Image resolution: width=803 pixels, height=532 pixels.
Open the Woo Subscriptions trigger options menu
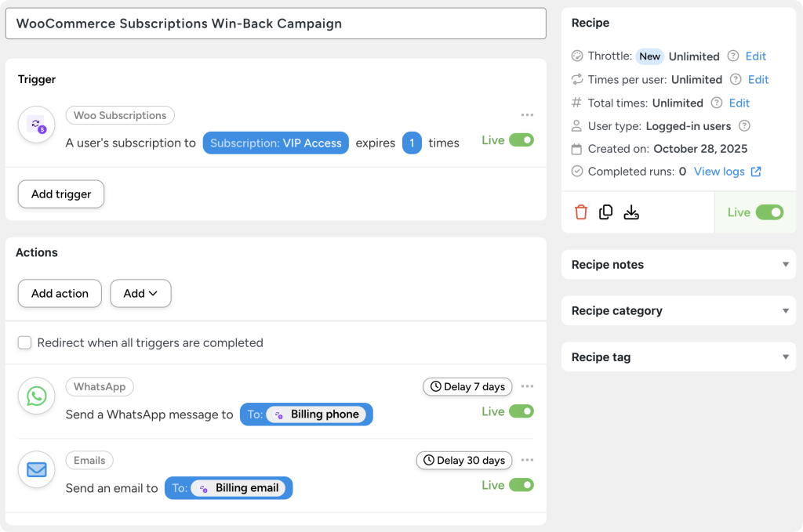point(527,114)
